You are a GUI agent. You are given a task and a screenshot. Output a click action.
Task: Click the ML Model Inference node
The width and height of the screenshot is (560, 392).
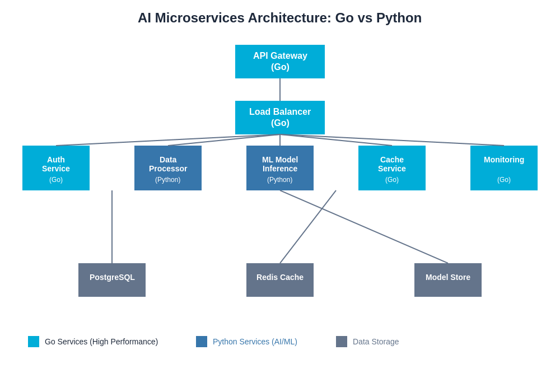280,168
